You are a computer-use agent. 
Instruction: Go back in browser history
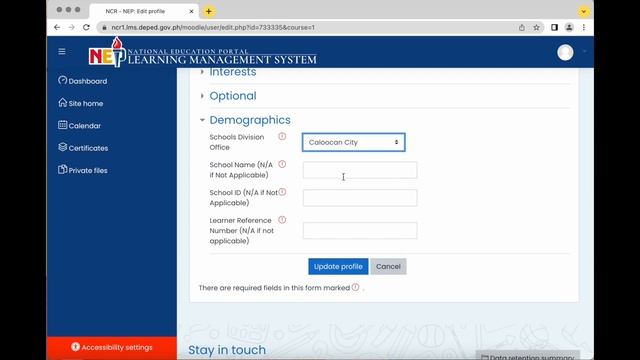point(57,27)
